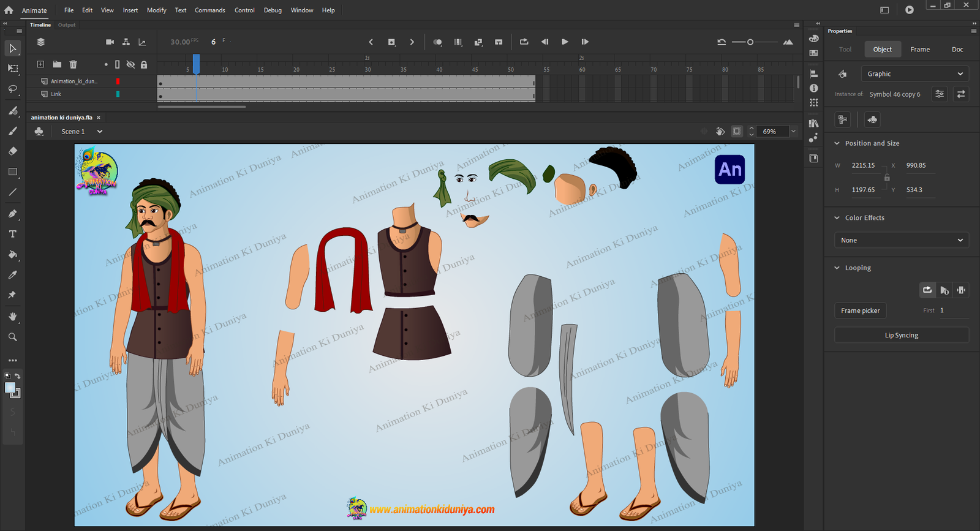Select the Text tool
This screenshot has width=980, height=531.
coord(13,234)
